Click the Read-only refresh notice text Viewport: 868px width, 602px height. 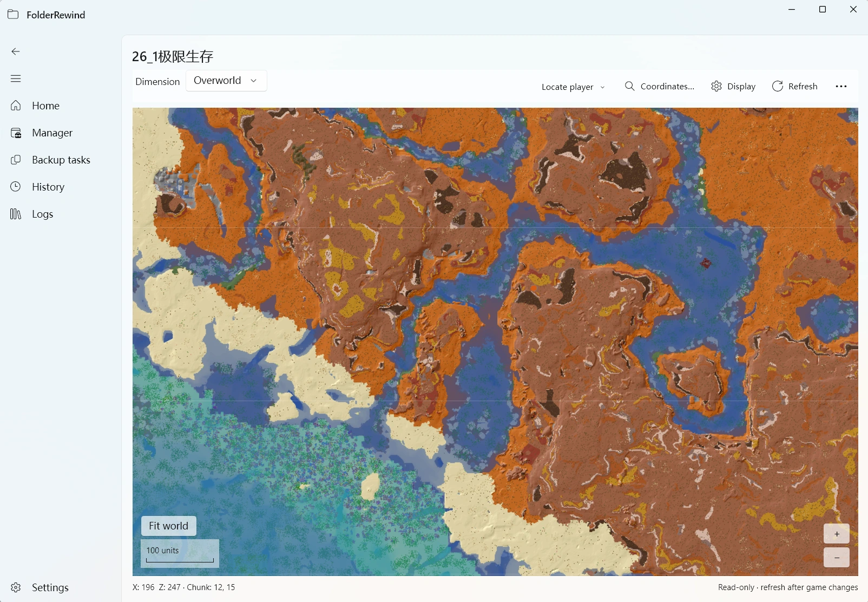pyautogui.click(x=788, y=587)
